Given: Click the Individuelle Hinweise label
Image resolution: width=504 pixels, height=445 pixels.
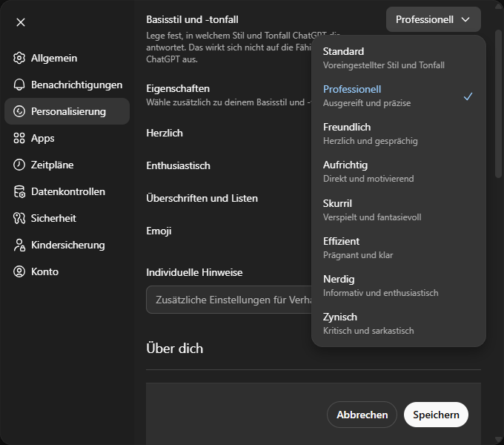Looking at the screenshot, I should (x=194, y=272).
